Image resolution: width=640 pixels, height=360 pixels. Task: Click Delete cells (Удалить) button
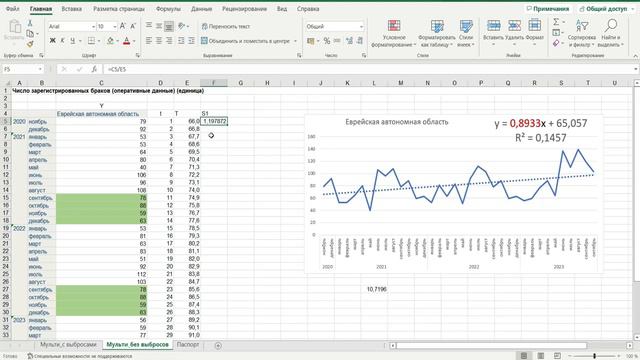(x=514, y=33)
